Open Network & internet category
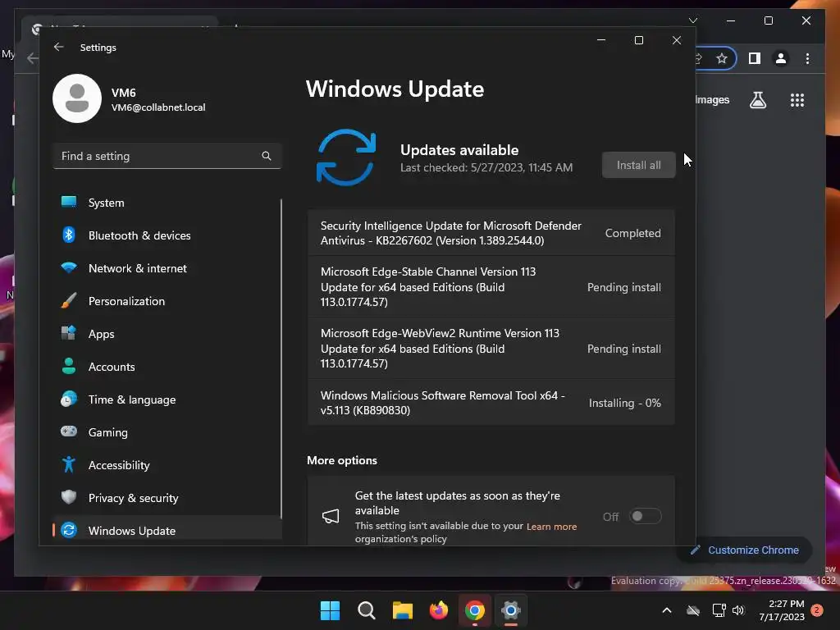 (167, 268)
